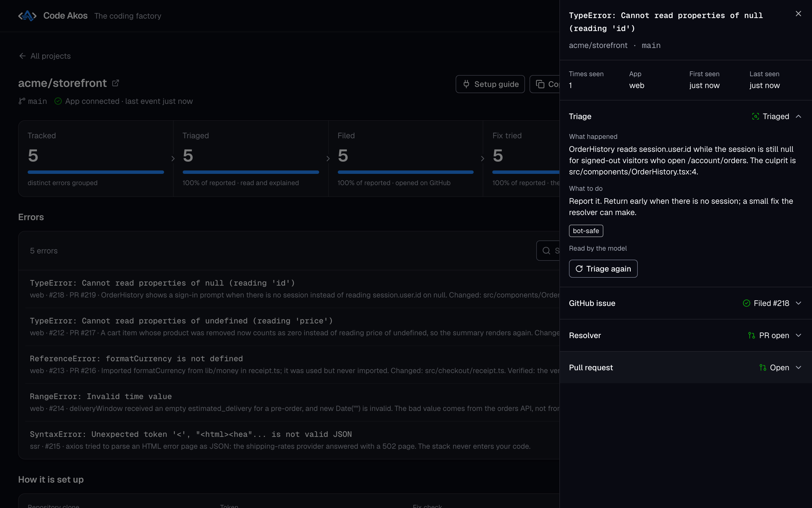This screenshot has height=508, width=812.
Task: Click 'src/components/OrderHistory.tsx:4' in What happened
Action: (x=633, y=172)
